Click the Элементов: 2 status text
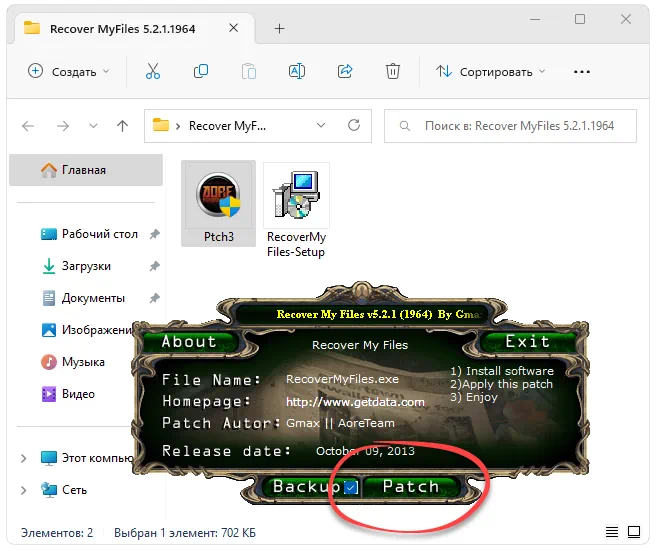 click(57, 533)
